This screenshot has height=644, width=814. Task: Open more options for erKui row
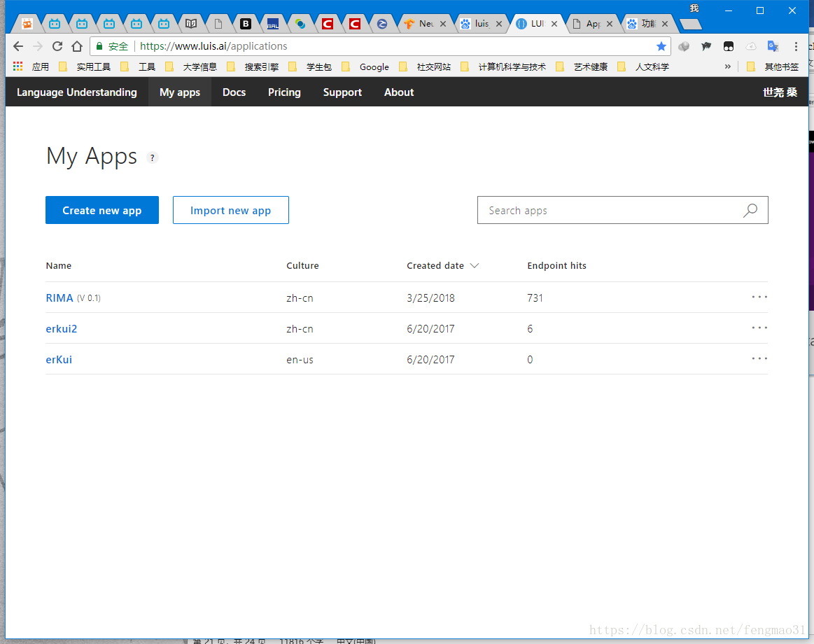click(759, 358)
